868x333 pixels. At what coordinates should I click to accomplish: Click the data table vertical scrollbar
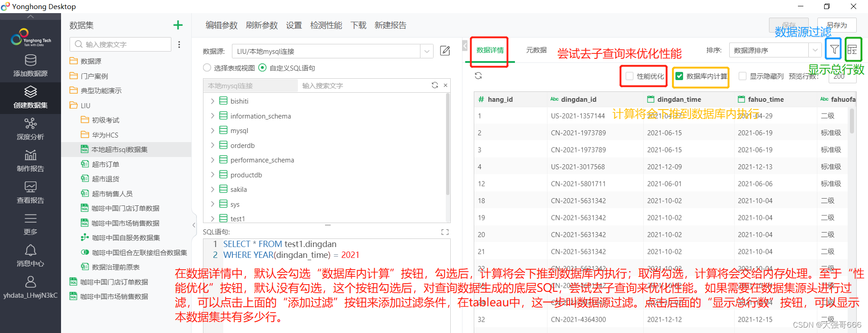click(x=852, y=121)
